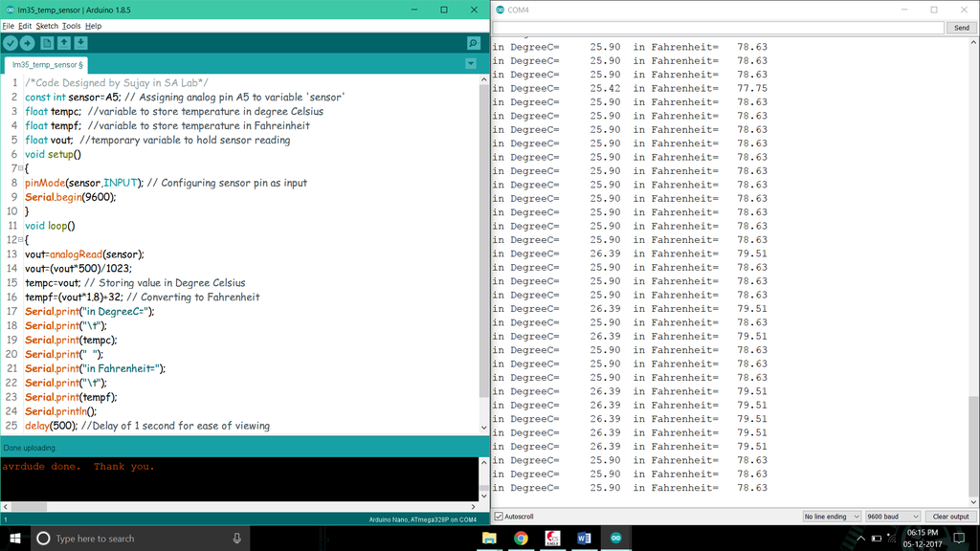Click the 'Done uploading.' status message
This screenshot has width=980, height=551.
[30, 448]
